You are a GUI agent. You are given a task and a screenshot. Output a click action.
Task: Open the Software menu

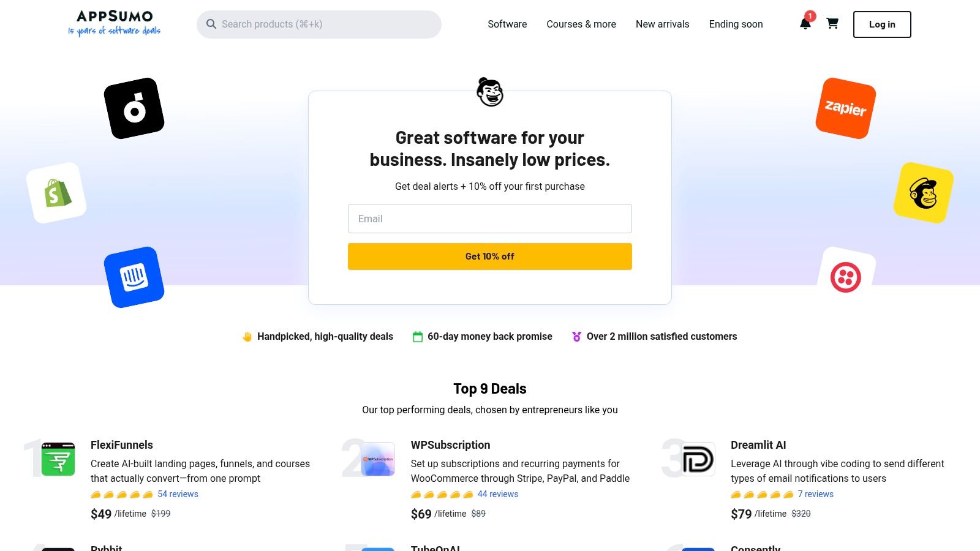coord(507,24)
